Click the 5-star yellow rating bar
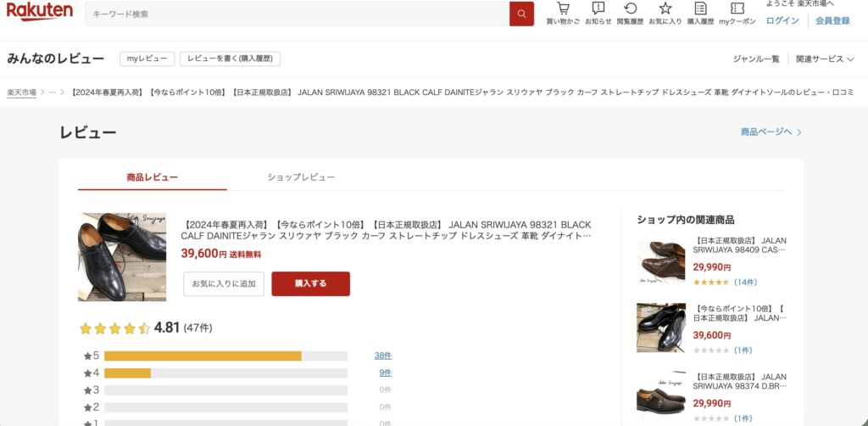Image resolution: width=868 pixels, height=426 pixels. click(203, 356)
